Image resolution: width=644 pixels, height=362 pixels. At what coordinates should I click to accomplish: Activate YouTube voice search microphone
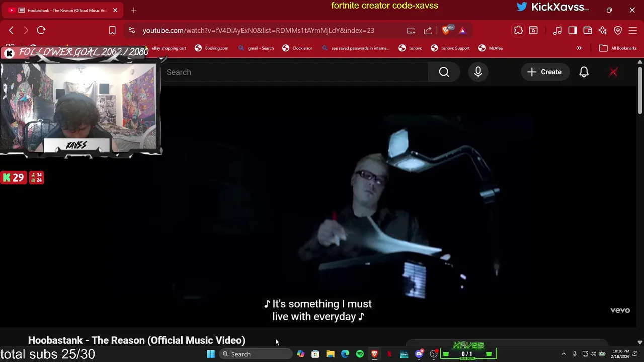pos(478,72)
